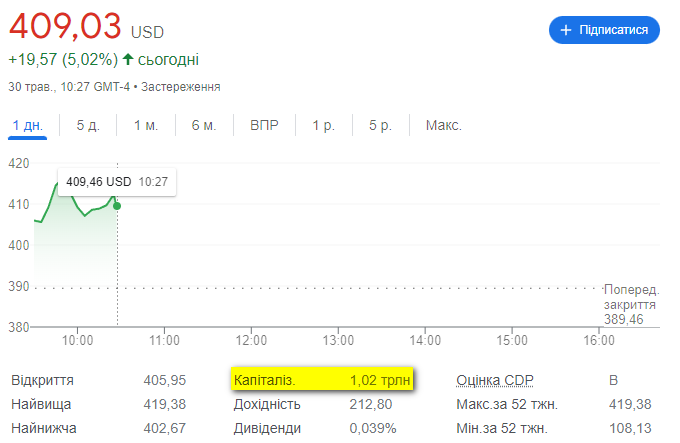Click the Найнижча label

pyautogui.click(x=44, y=428)
